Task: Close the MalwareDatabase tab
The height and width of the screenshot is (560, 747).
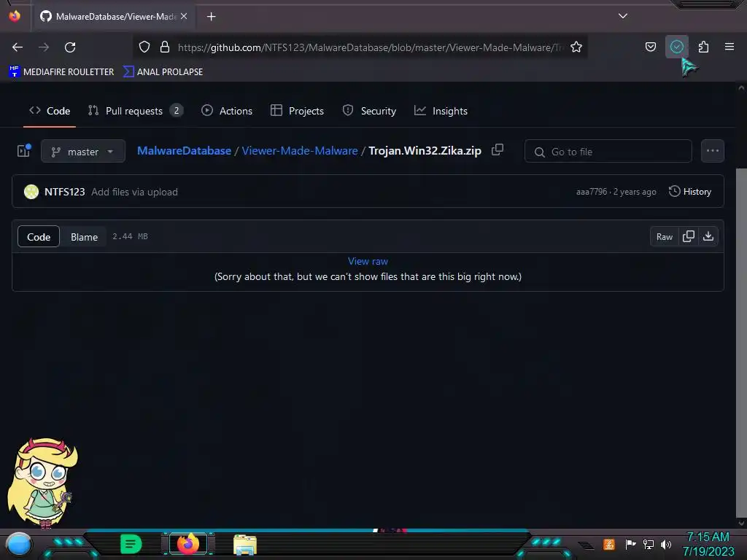Action: [x=184, y=16]
